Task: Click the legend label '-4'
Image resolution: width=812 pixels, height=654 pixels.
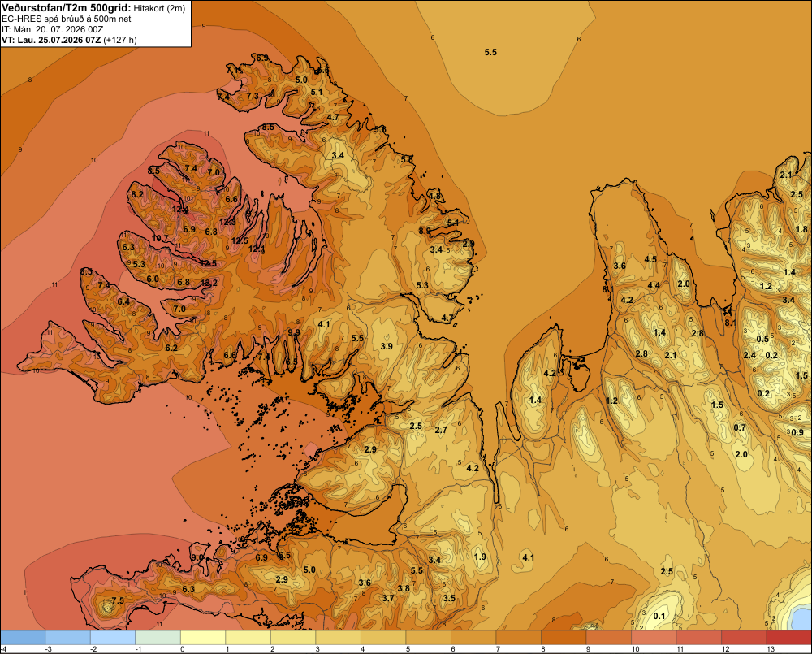Action: pos(3,649)
